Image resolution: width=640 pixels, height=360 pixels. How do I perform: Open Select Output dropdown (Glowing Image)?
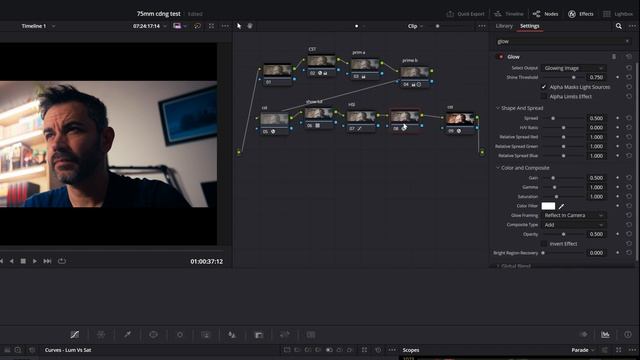[573, 68]
